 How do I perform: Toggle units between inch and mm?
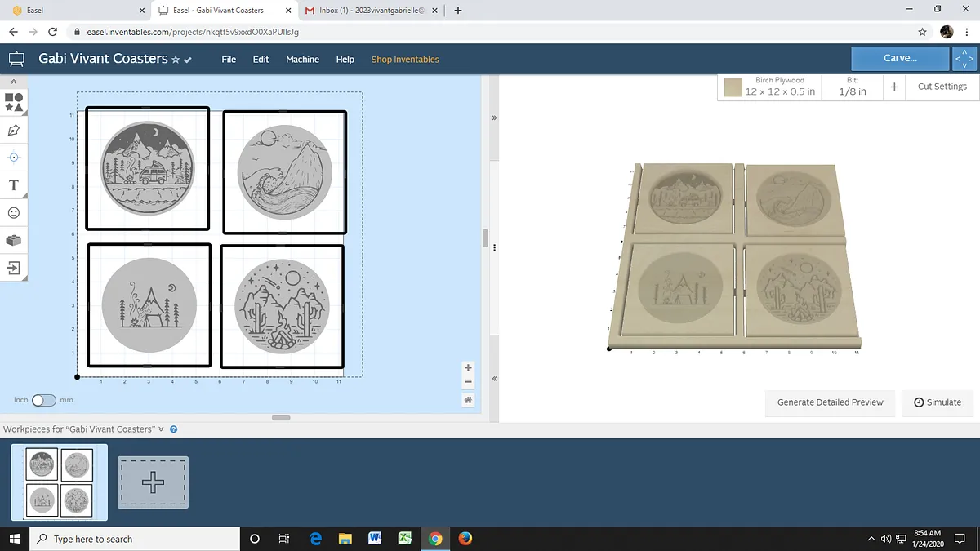(44, 400)
